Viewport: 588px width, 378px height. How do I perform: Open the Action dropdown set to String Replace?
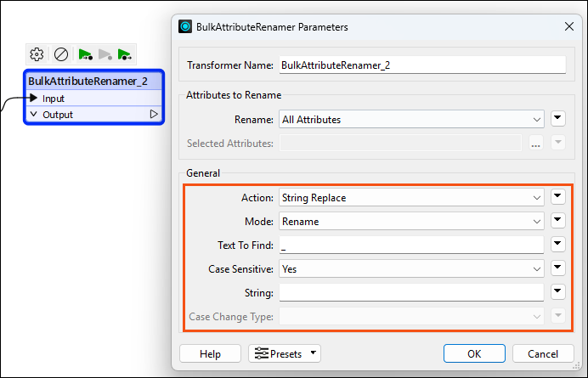tap(411, 198)
